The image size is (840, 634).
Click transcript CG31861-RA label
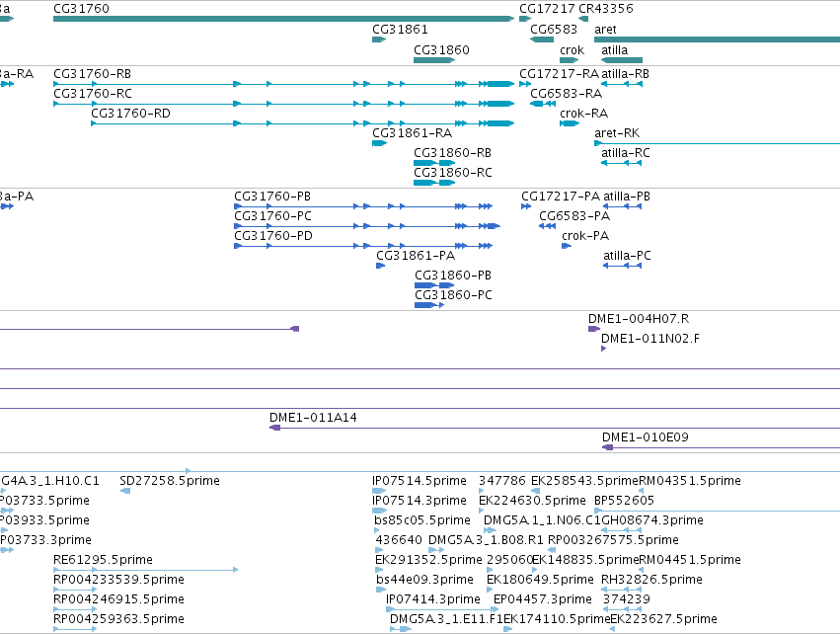click(412, 133)
